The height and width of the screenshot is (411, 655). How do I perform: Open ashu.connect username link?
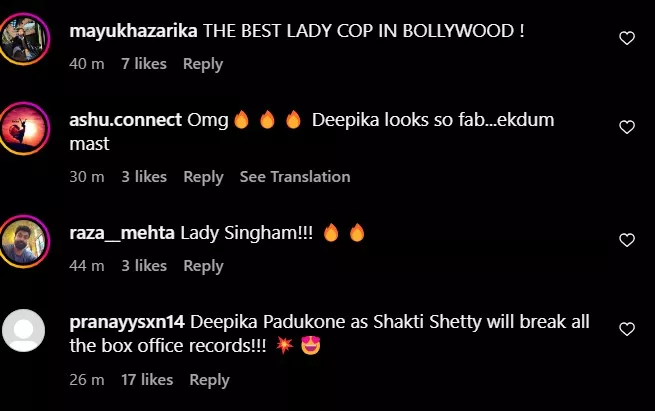[x=125, y=120]
